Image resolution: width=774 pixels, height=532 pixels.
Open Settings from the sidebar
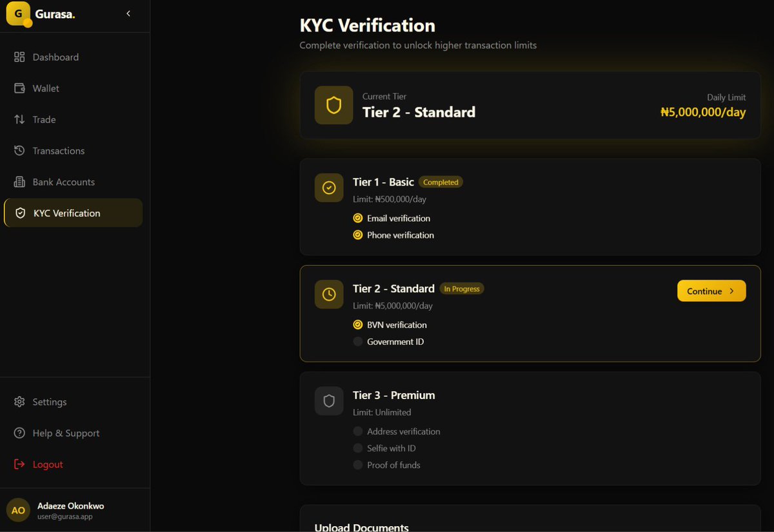click(x=75, y=402)
